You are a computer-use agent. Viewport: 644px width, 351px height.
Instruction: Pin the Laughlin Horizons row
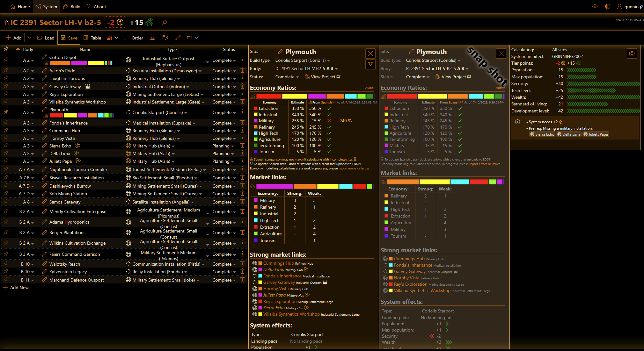(x=6, y=78)
